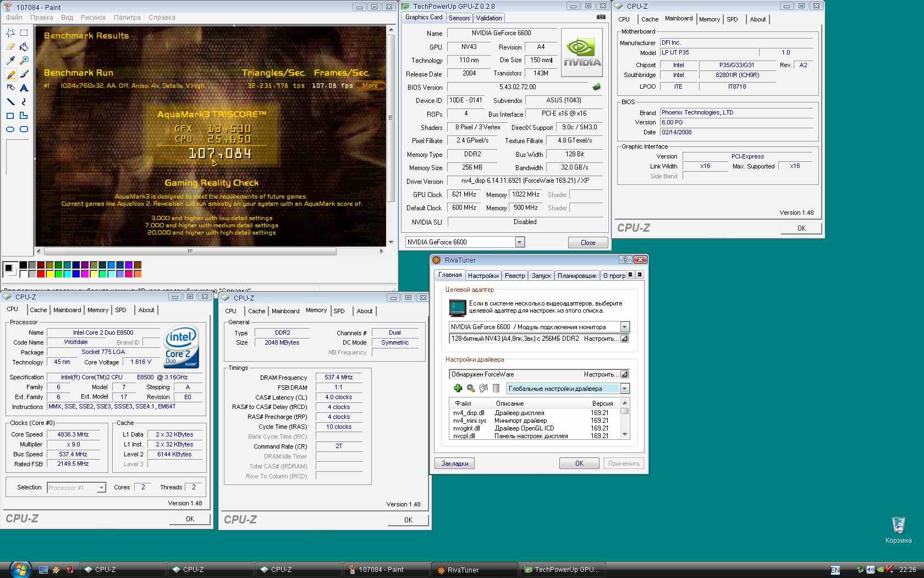Viewport: 924px width, 578px height.
Task: Click OK in the CPU-Z Memory window
Action: pyautogui.click(x=408, y=520)
